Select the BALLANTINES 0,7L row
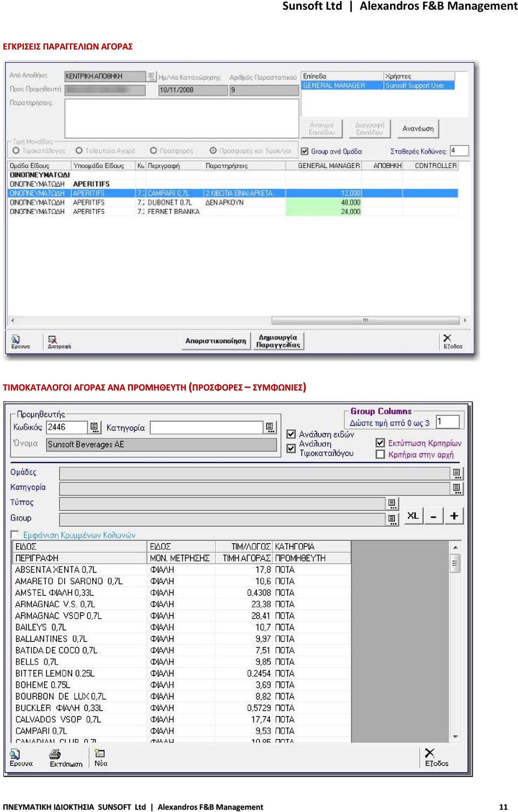This screenshot has width=518, height=812. click(x=182, y=639)
